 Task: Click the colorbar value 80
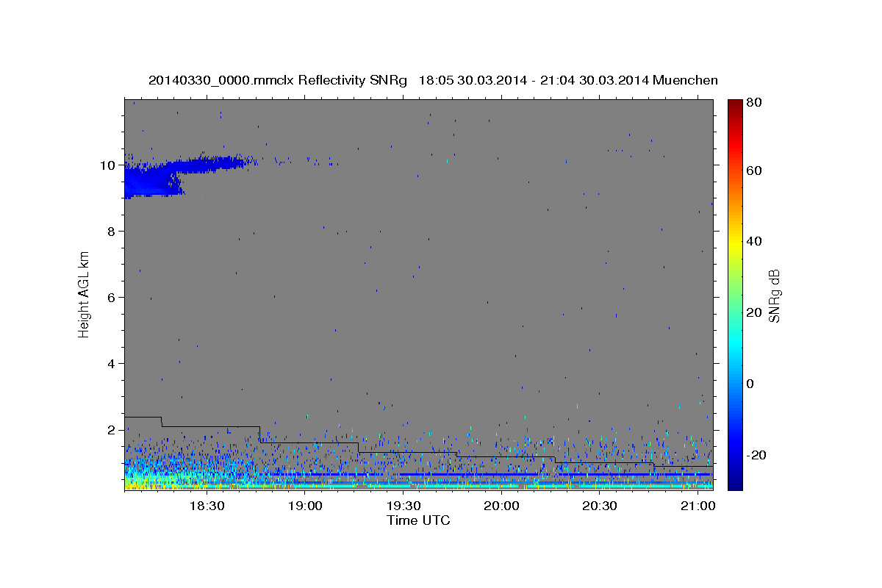(x=756, y=103)
